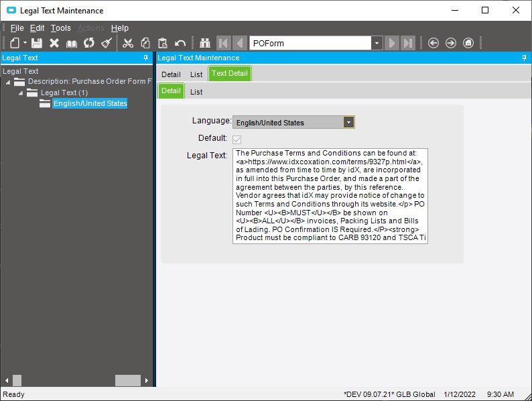
Task: Click the POForm ID input field
Action: [310, 43]
